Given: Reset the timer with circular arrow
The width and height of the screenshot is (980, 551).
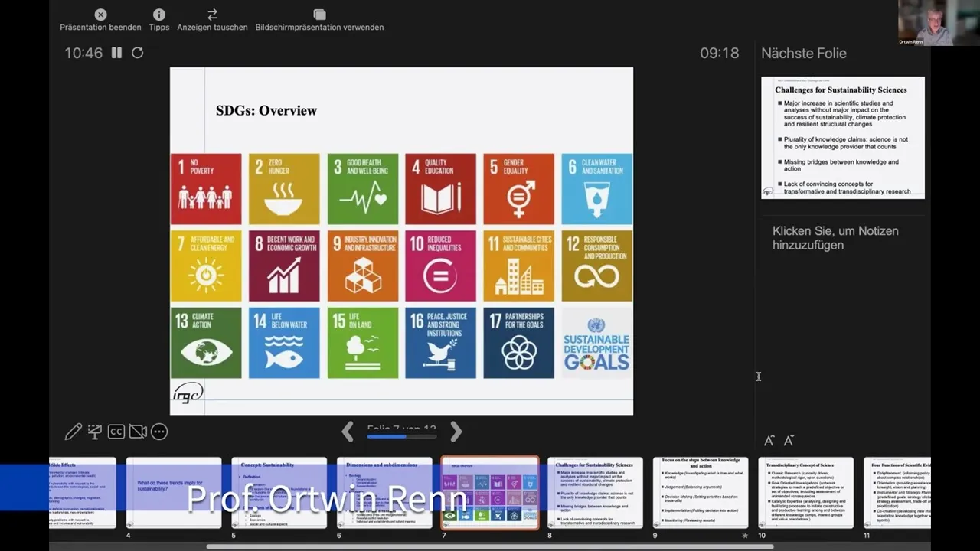Looking at the screenshot, I should tap(138, 53).
